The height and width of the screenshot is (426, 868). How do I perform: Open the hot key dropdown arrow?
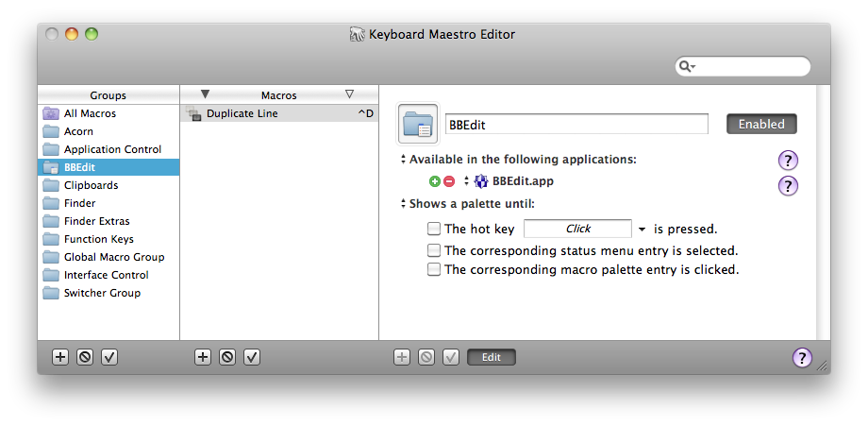point(643,230)
